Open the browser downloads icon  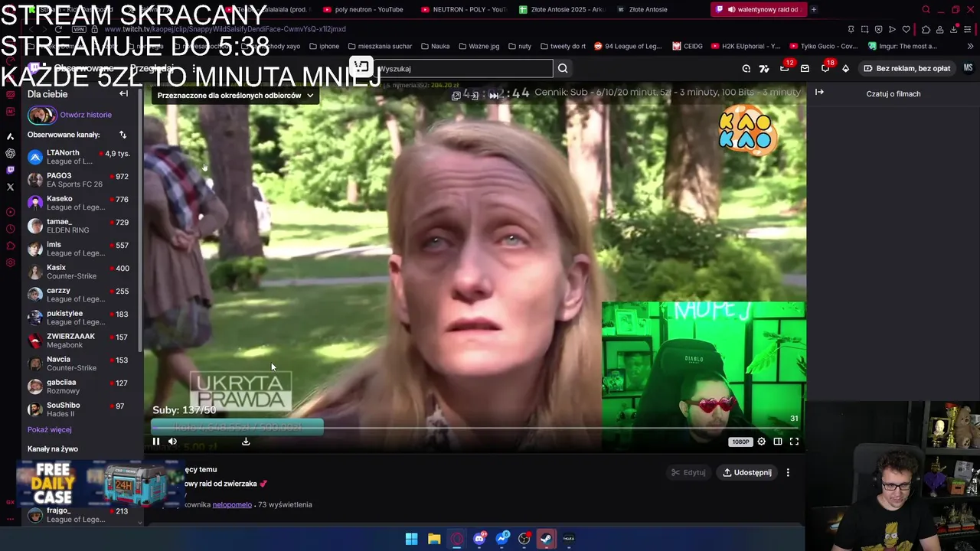pos(954,29)
